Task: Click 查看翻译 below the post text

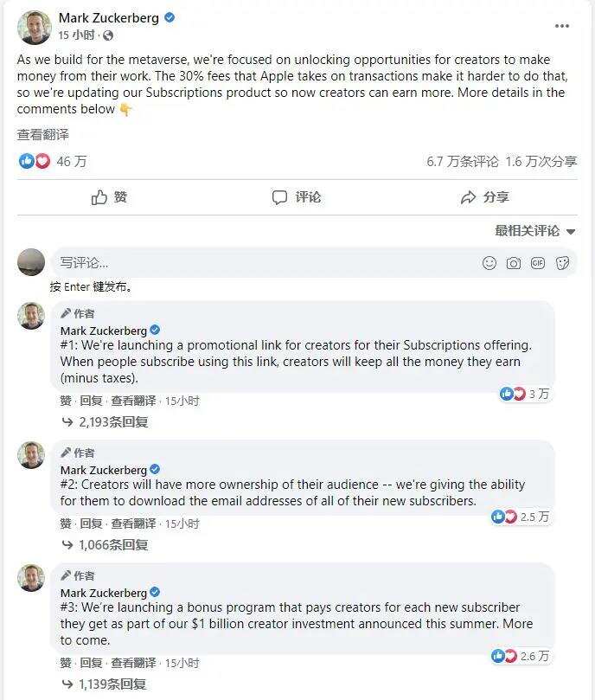Action: (x=42, y=135)
